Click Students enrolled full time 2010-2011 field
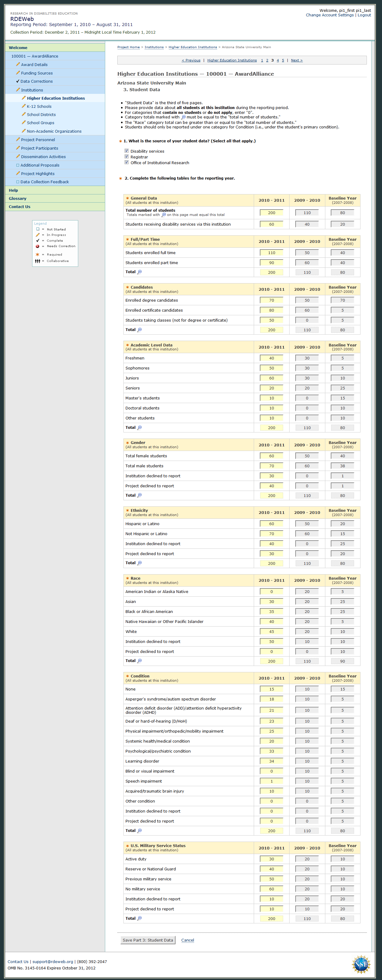 coord(272,253)
